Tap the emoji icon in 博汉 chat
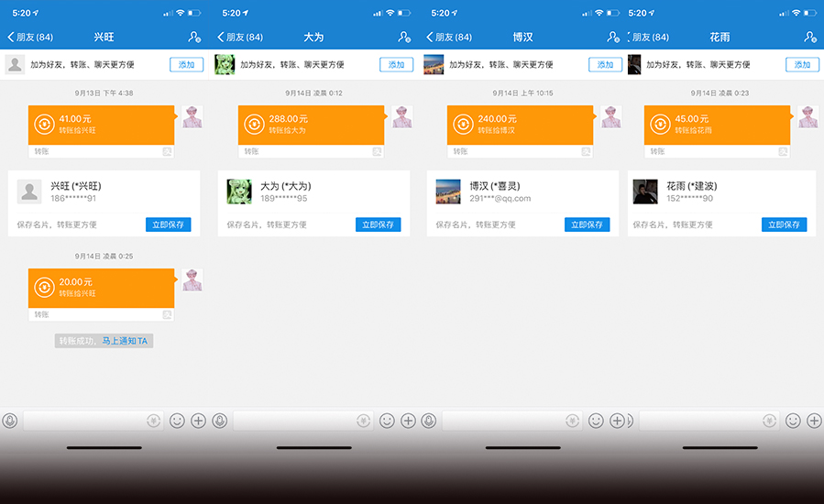The image size is (824, 504). [x=596, y=421]
